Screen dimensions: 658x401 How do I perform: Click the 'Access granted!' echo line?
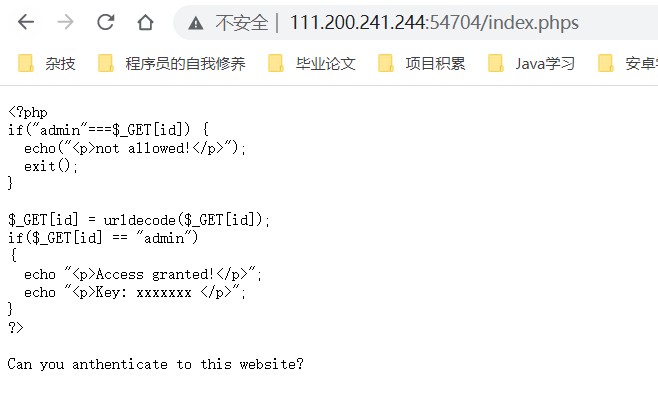pyautogui.click(x=143, y=274)
